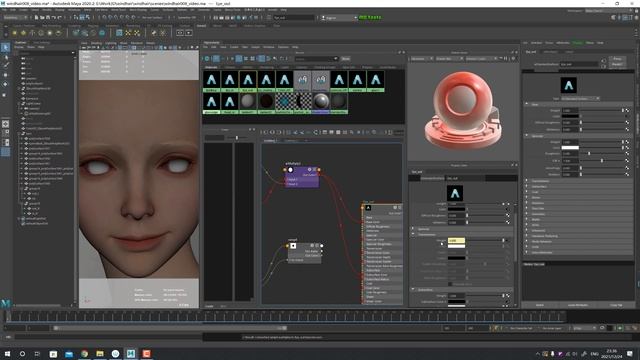The image size is (640, 360).
Task: Toggle Thin Walled checkbox in Property Editor
Action: pyautogui.click(x=450, y=284)
